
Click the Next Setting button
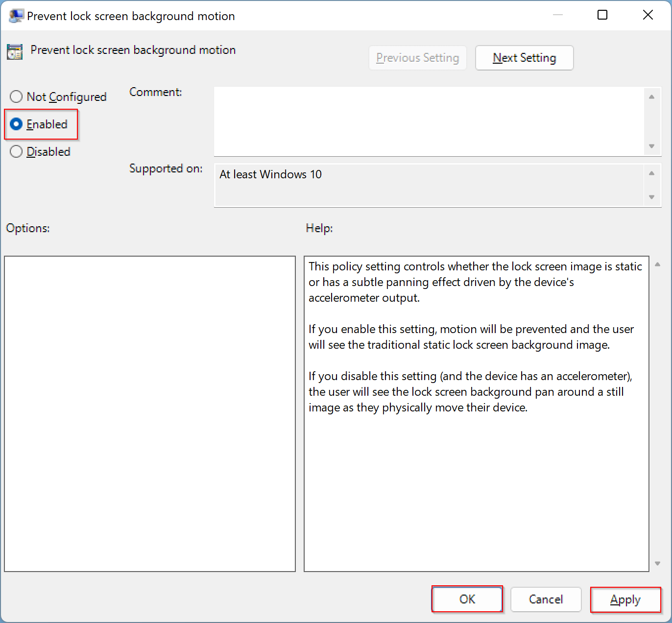524,58
